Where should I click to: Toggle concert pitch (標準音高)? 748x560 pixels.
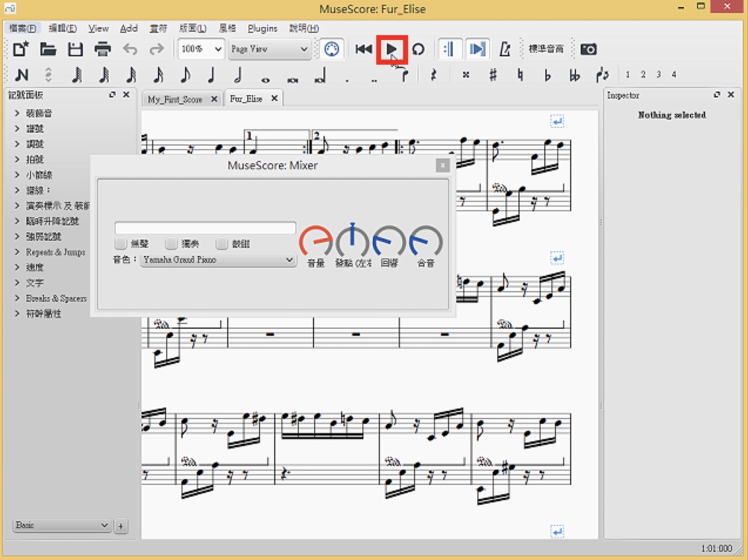pyautogui.click(x=546, y=49)
